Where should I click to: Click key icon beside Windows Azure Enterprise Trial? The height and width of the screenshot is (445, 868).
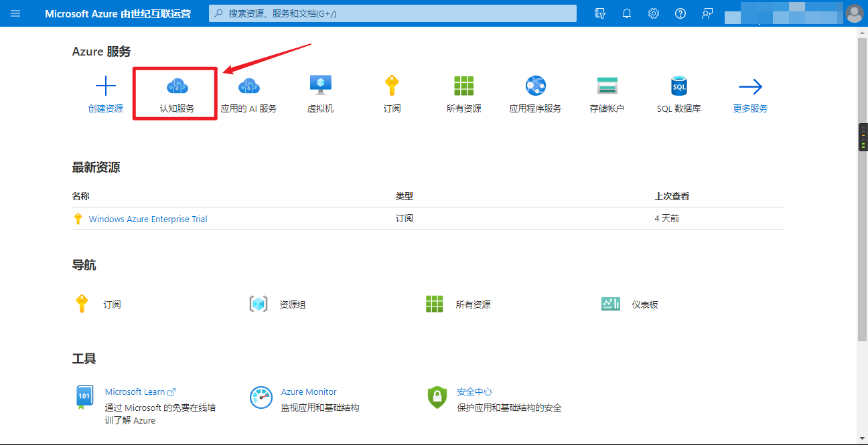[x=78, y=219]
